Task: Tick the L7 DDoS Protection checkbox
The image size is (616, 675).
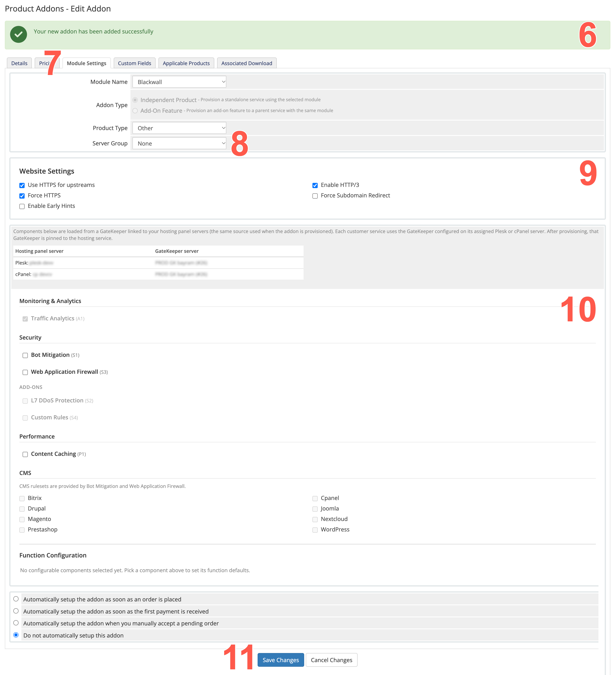Action: click(25, 401)
